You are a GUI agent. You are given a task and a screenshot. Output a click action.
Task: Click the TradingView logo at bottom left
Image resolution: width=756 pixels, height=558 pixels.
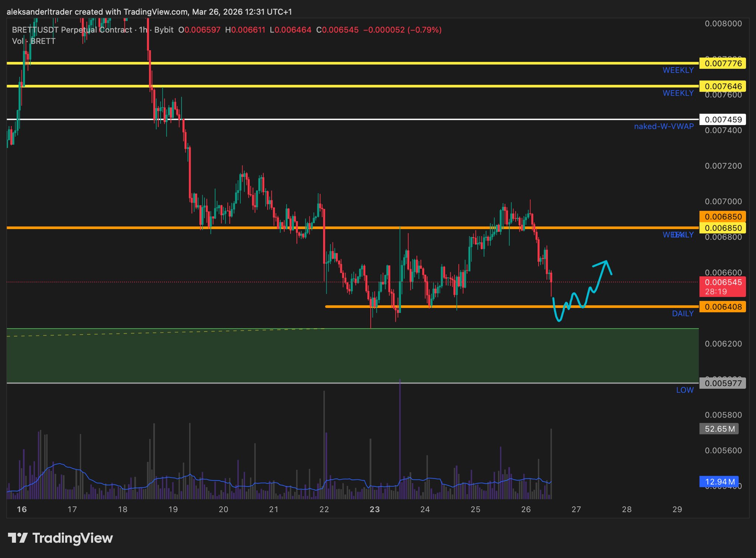[60, 538]
